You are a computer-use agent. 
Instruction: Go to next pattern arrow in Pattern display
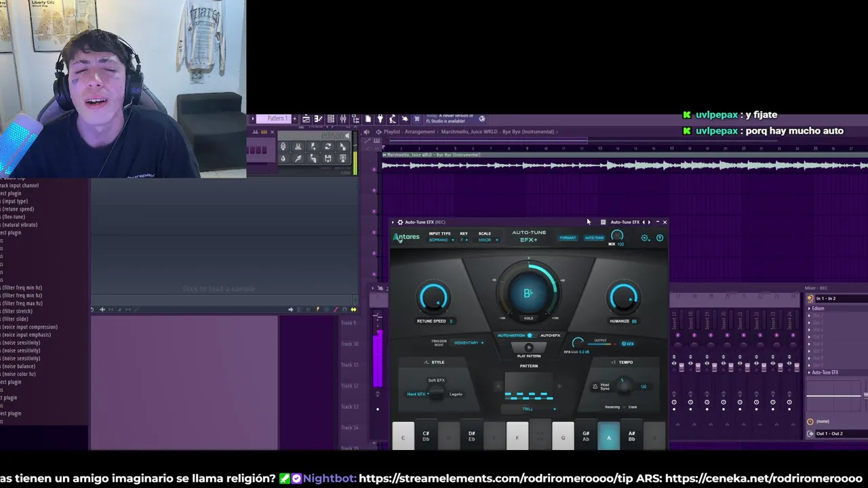pyautogui.click(x=559, y=386)
